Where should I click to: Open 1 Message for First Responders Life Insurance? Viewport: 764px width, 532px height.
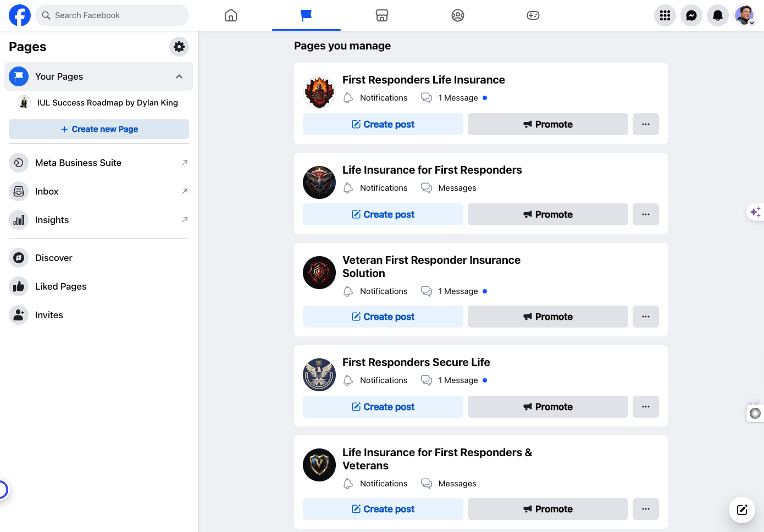pyautogui.click(x=454, y=98)
